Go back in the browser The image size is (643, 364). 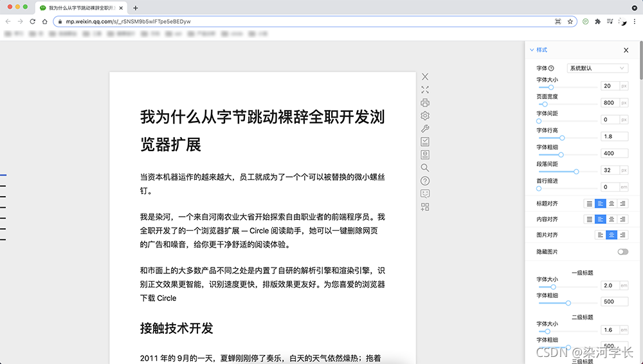pos(8,21)
